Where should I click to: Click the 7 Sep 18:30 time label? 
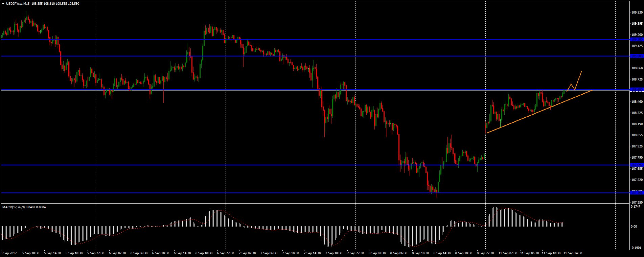click(334, 253)
